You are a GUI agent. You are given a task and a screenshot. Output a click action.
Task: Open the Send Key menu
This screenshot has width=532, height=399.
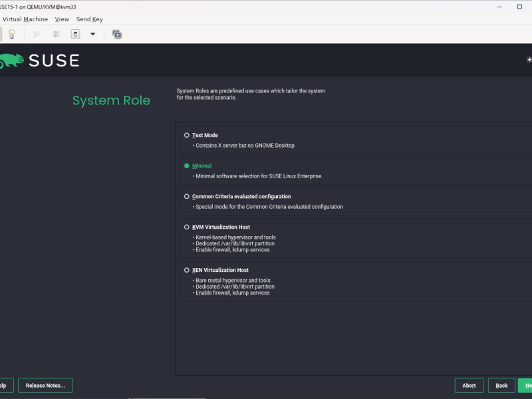[x=89, y=19]
